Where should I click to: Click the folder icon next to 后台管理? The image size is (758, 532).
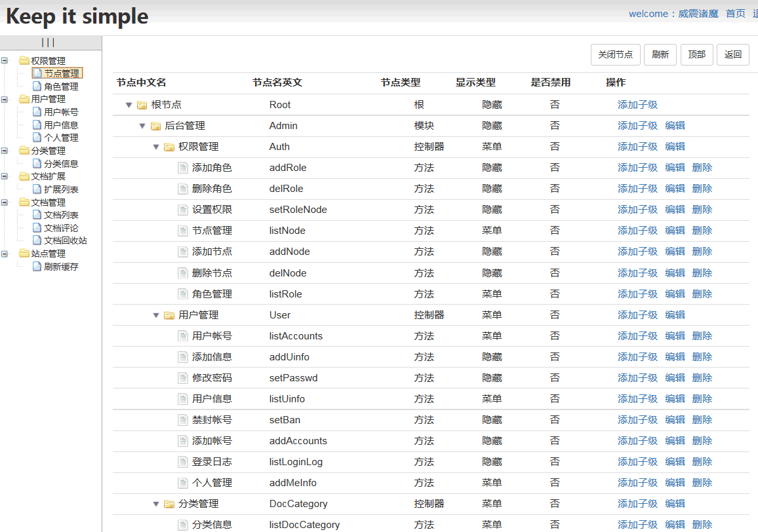coord(155,126)
